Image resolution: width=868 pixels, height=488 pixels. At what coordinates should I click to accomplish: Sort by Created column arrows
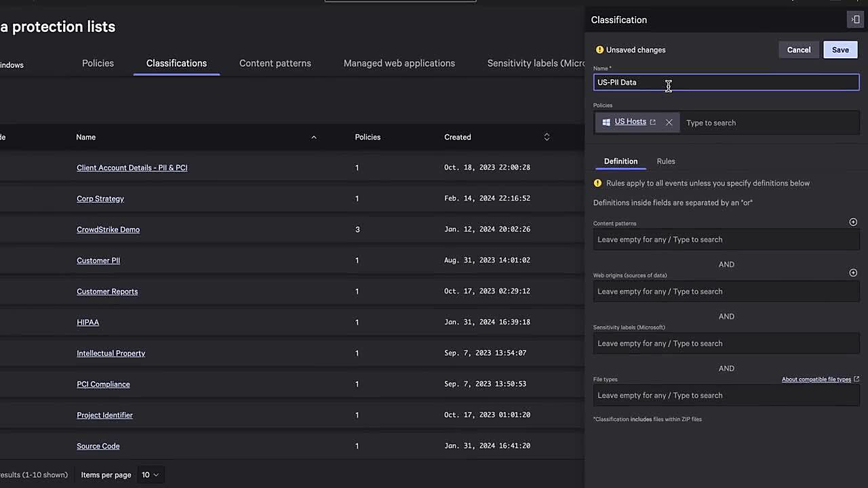pos(547,137)
